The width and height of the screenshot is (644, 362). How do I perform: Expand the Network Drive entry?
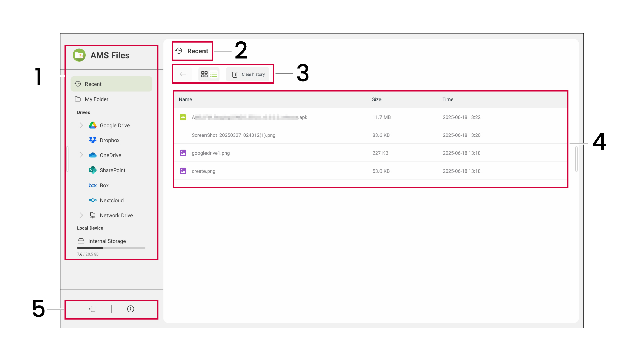click(81, 215)
